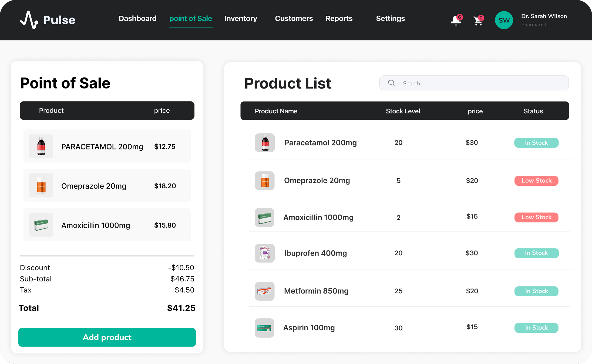Navigate to the Customers page
The width and height of the screenshot is (592, 364).
294,18
